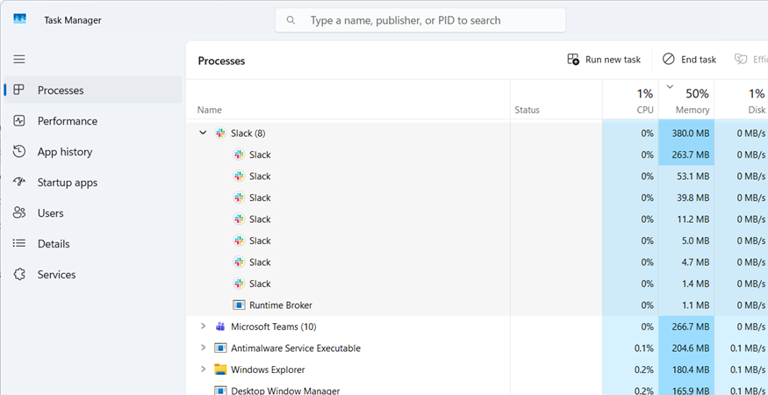Click the 1.1 MB Runtime Broker memory cell
768x395 pixels.
tap(686, 305)
